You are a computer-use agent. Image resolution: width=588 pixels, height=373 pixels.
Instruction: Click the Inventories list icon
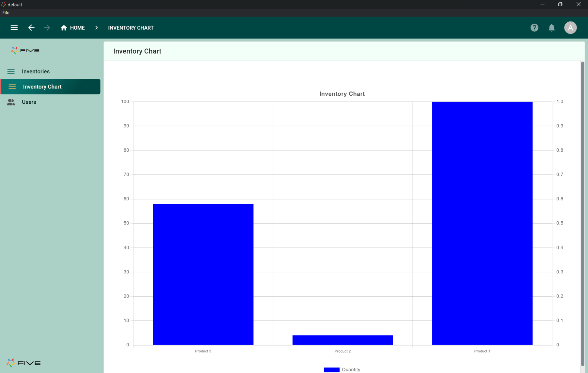coord(11,71)
